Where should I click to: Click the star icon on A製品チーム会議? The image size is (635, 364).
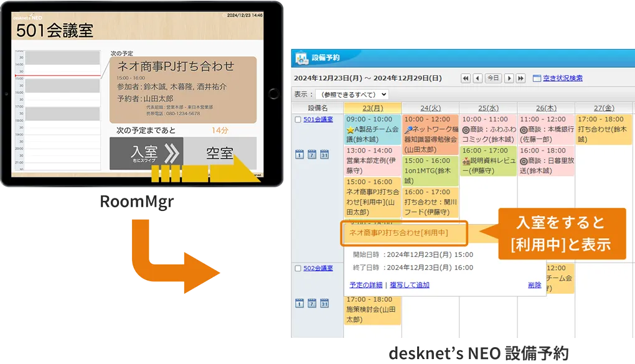click(x=350, y=130)
